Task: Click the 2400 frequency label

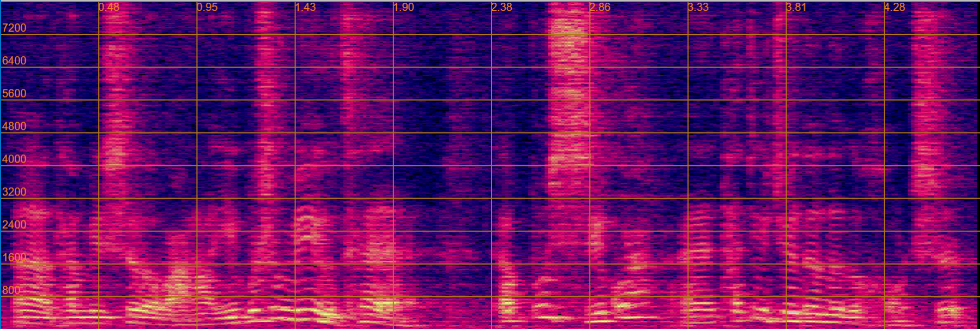Action: 14,224
